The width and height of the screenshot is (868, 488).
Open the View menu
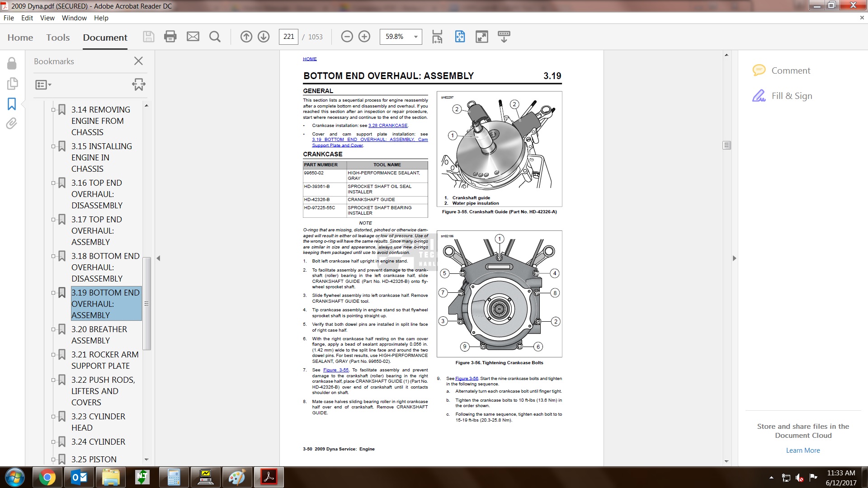click(x=47, y=18)
